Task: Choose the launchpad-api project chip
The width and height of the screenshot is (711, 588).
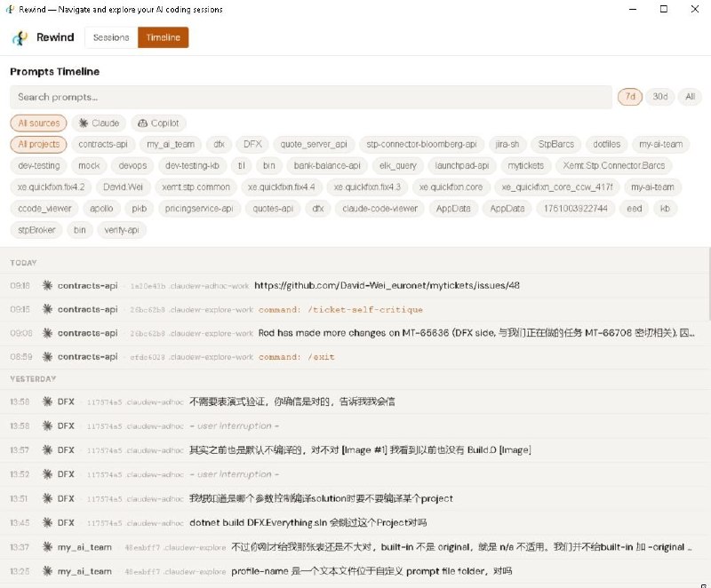Action: (x=461, y=166)
